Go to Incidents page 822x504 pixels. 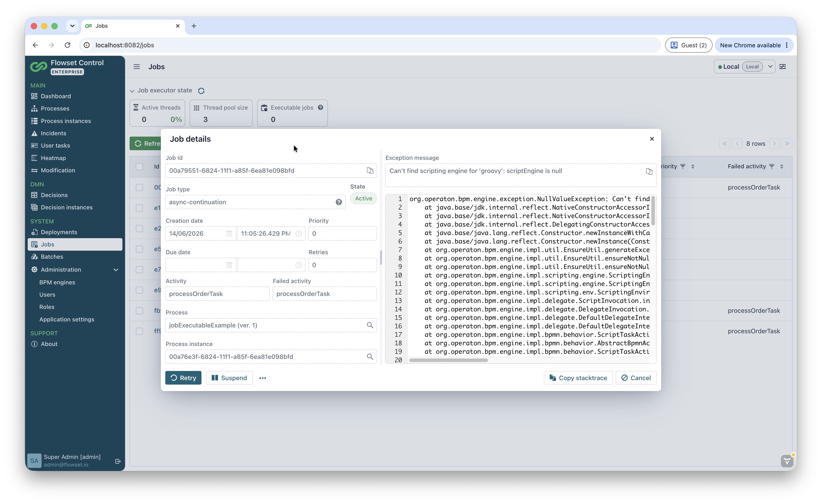coord(75,133)
